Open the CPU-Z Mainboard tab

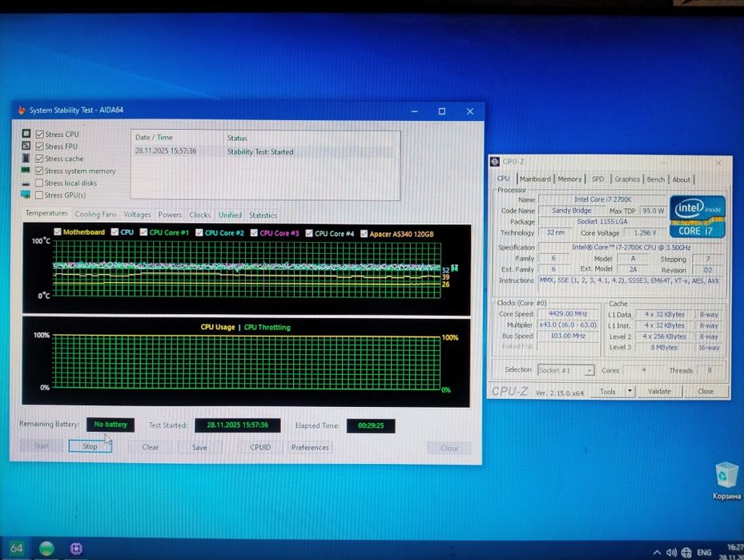coord(535,179)
